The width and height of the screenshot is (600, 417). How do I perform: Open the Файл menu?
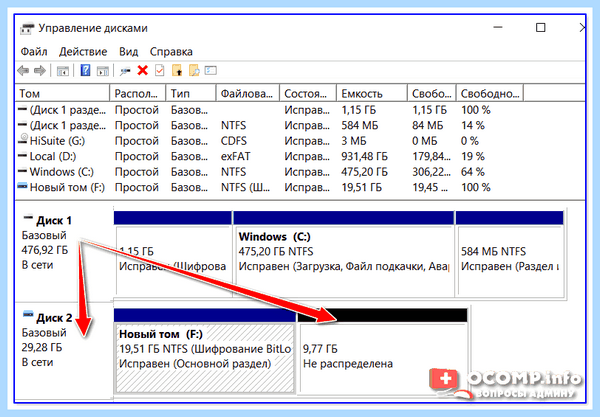[x=34, y=52]
